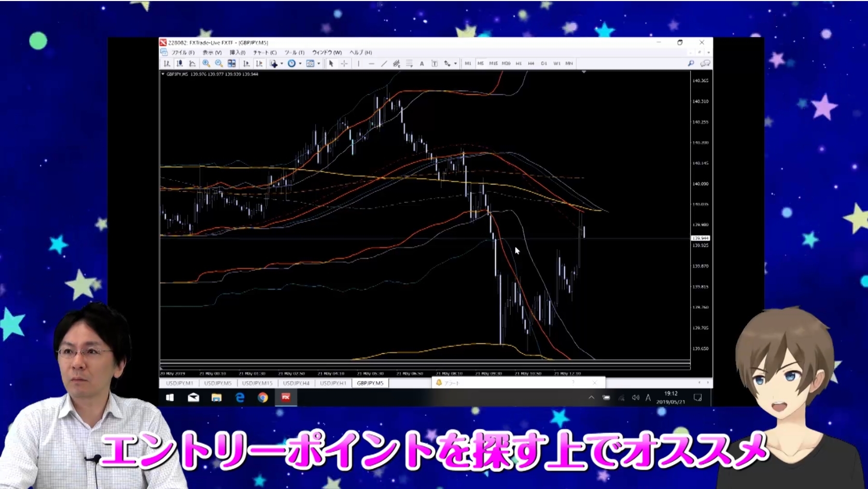Switch to the USDJPY,M1 chart tab
Viewport: 868px width, 489px height.
[179, 383]
